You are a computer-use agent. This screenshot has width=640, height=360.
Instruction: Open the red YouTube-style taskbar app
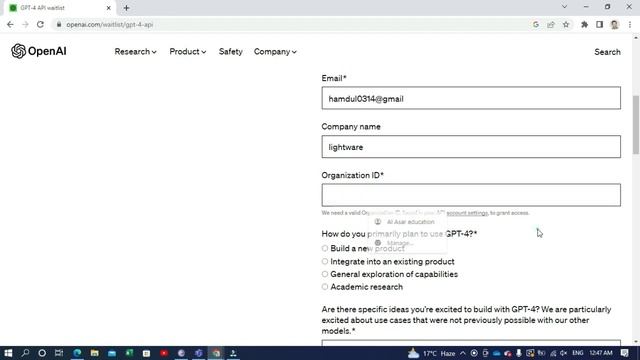[164, 353]
